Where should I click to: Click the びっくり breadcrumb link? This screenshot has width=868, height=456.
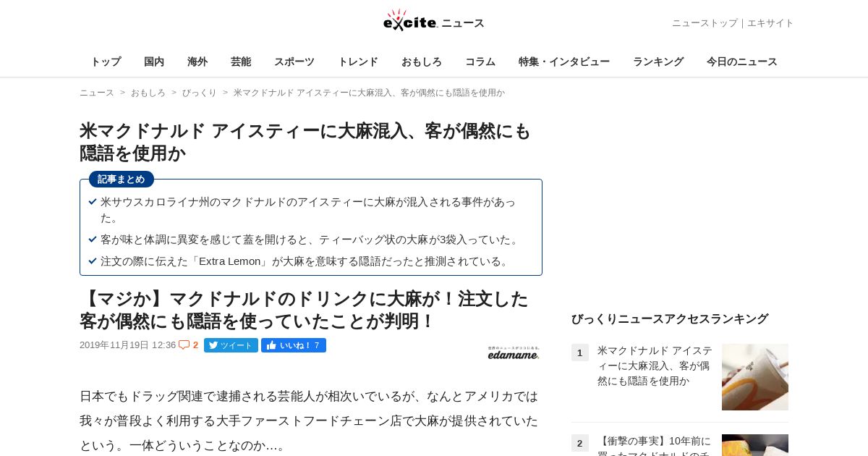pos(200,93)
